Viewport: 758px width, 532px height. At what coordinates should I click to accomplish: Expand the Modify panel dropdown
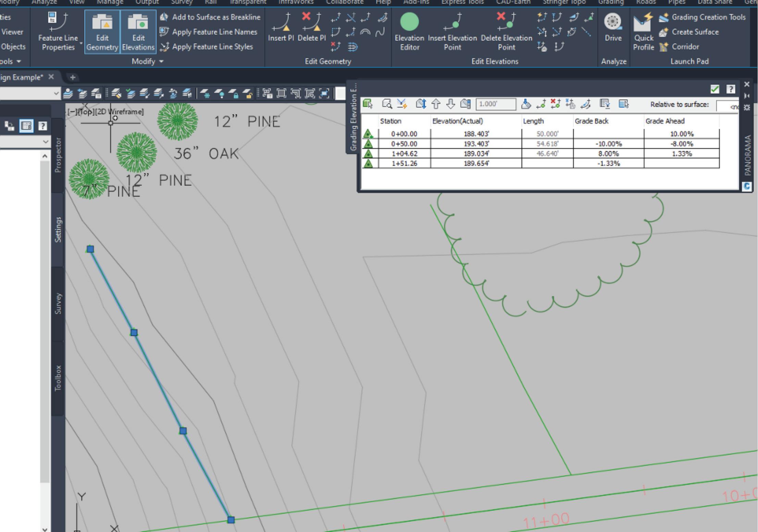(147, 61)
